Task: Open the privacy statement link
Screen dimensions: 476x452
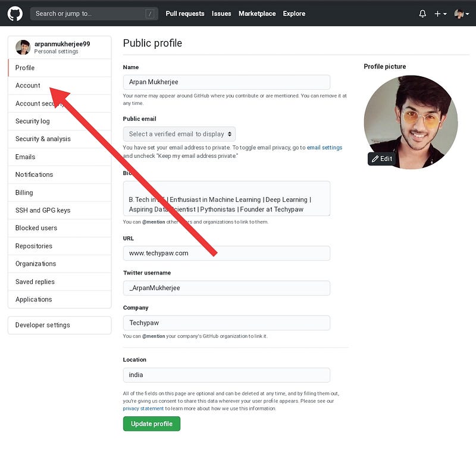Action: [x=143, y=409]
